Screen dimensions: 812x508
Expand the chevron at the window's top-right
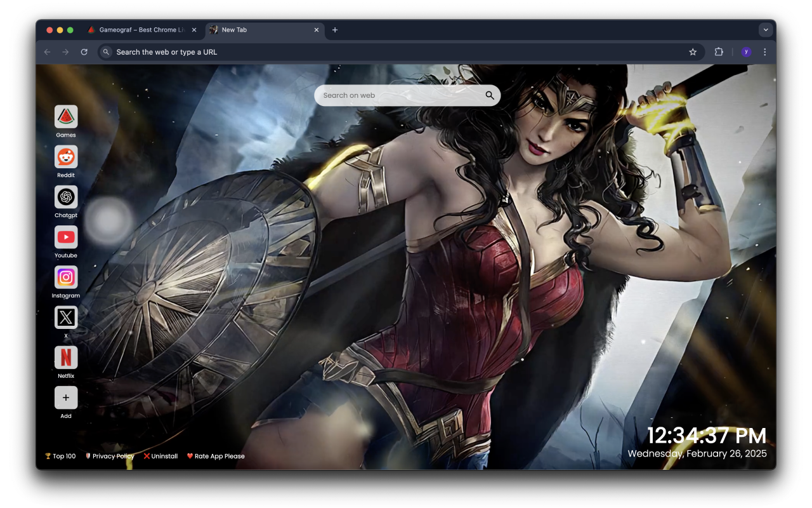[x=766, y=29]
